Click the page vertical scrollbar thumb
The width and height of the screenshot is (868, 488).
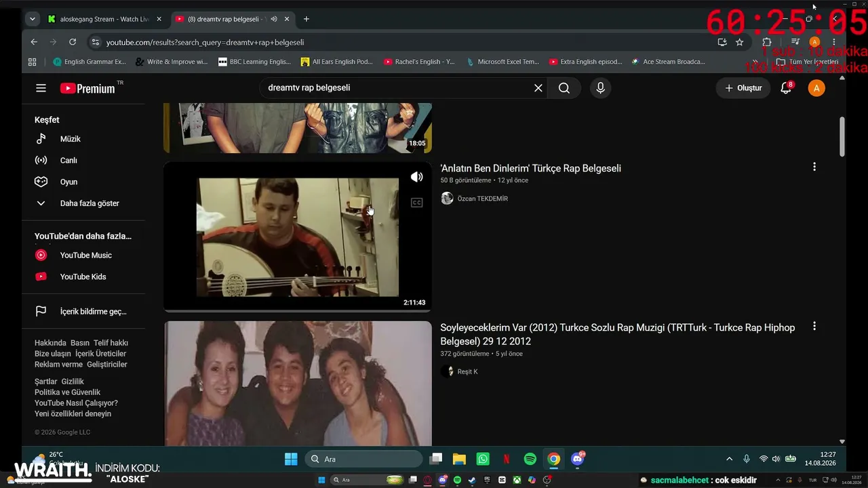(842, 136)
